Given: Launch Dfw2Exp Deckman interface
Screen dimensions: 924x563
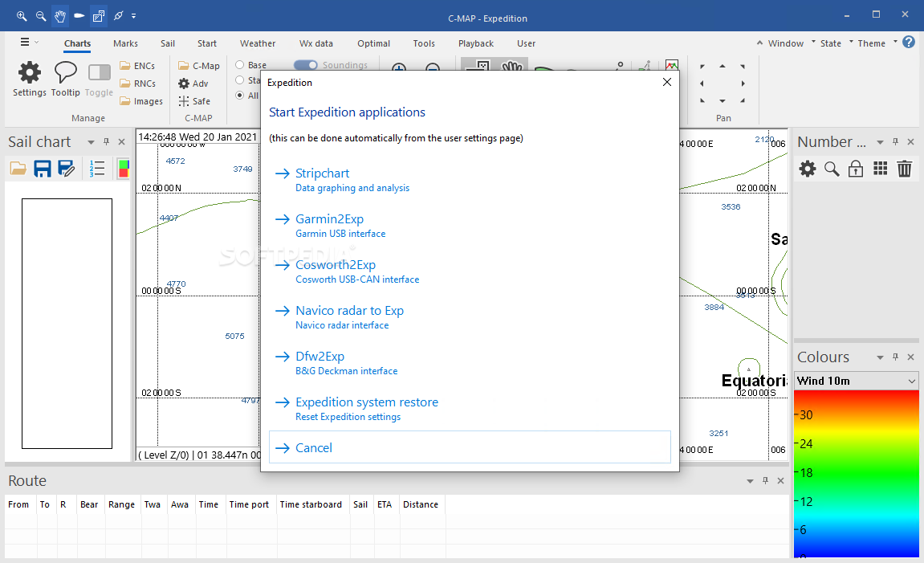Looking at the screenshot, I should tap(470, 362).
